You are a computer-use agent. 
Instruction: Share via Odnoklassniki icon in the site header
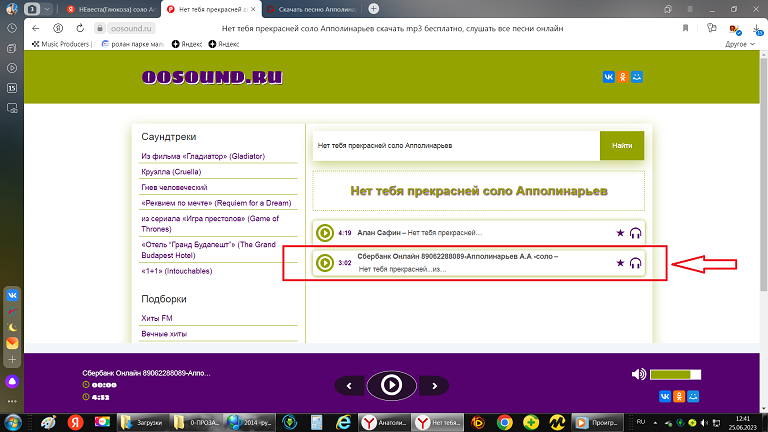(623, 77)
